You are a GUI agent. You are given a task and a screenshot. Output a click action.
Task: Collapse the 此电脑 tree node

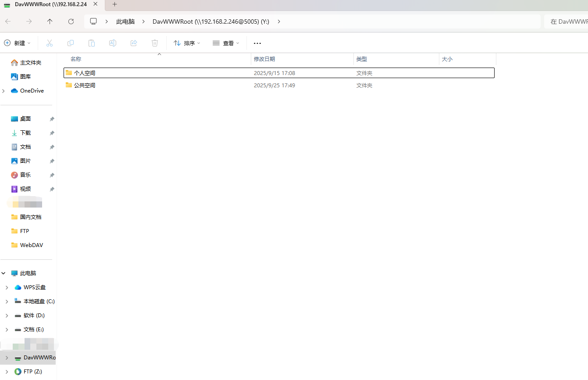[x=4, y=273]
